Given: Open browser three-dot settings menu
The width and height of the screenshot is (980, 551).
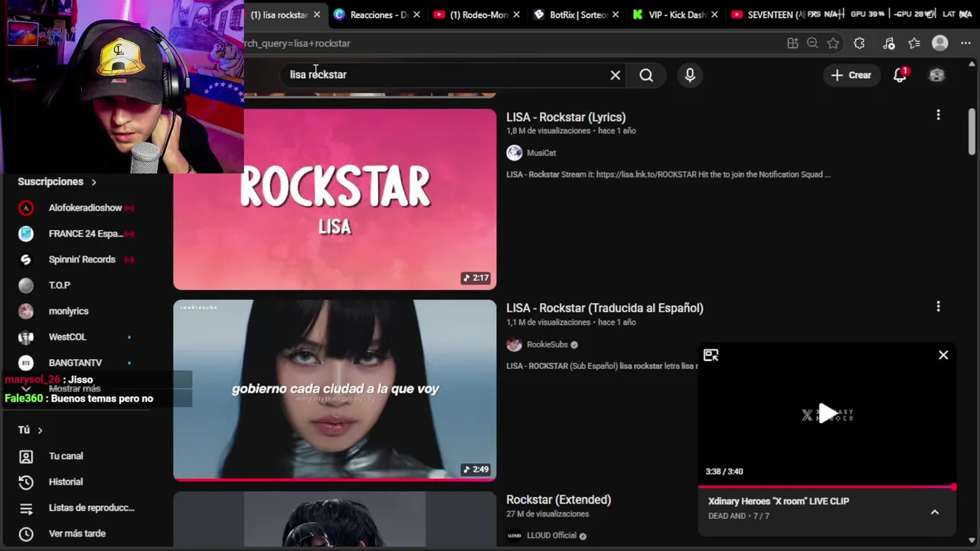Looking at the screenshot, I should point(965,44).
